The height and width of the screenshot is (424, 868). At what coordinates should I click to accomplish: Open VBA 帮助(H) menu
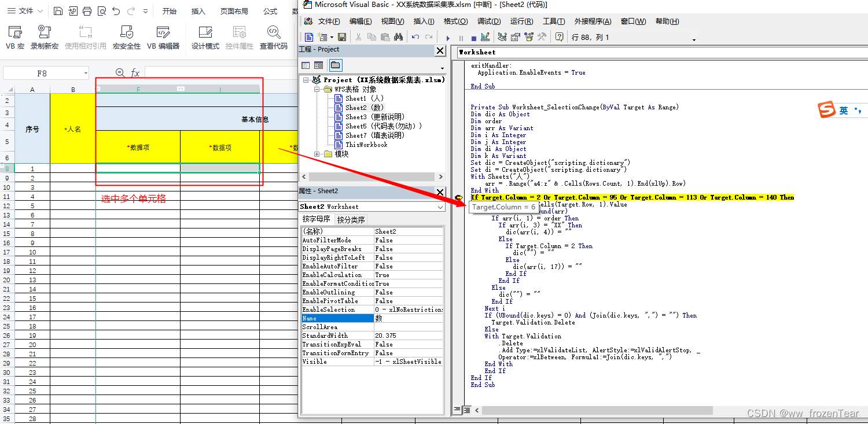coord(667,21)
